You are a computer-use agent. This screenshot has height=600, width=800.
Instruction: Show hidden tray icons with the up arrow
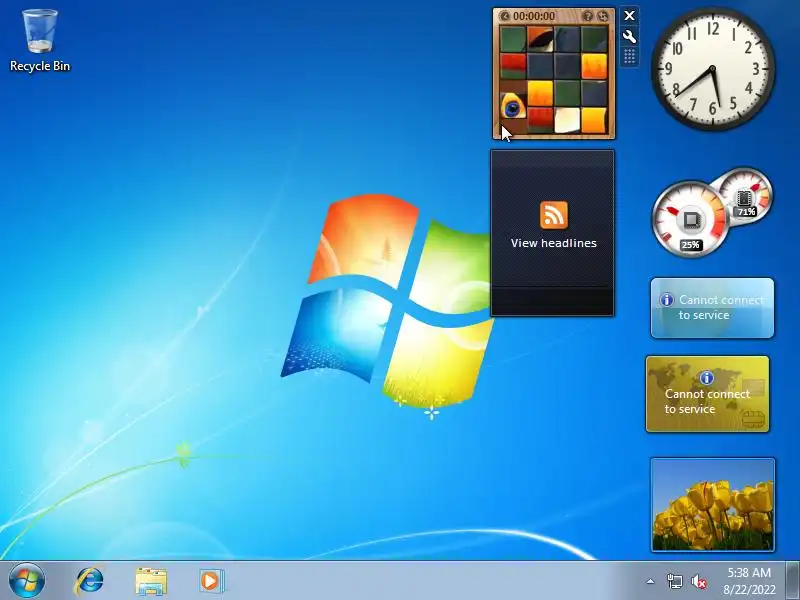click(650, 581)
